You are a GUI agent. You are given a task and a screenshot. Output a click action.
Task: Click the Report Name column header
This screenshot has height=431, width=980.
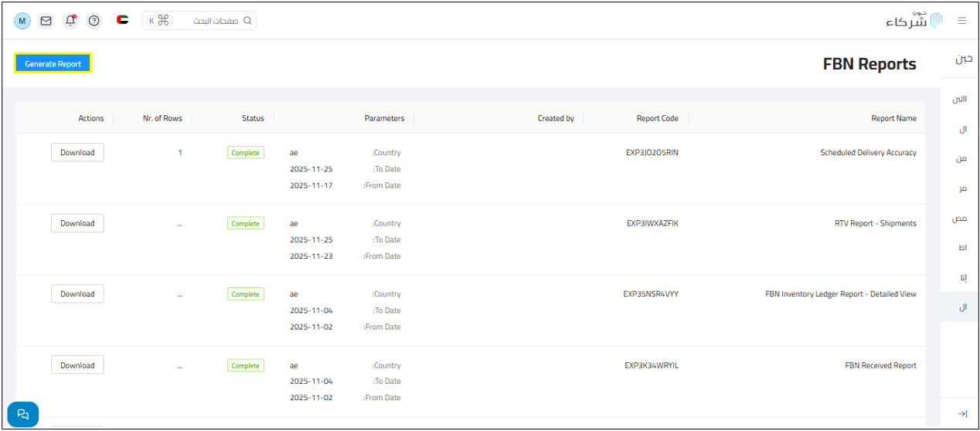point(893,118)
